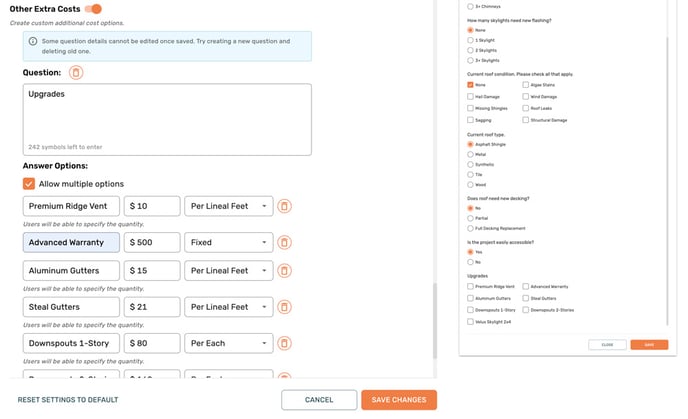Edit the Advanced Warranty name field

(71, 243)
